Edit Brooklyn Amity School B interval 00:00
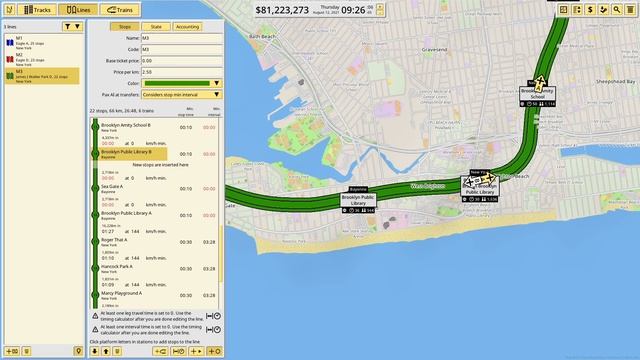Screen dimensions: 640x360 click(209, 127)
